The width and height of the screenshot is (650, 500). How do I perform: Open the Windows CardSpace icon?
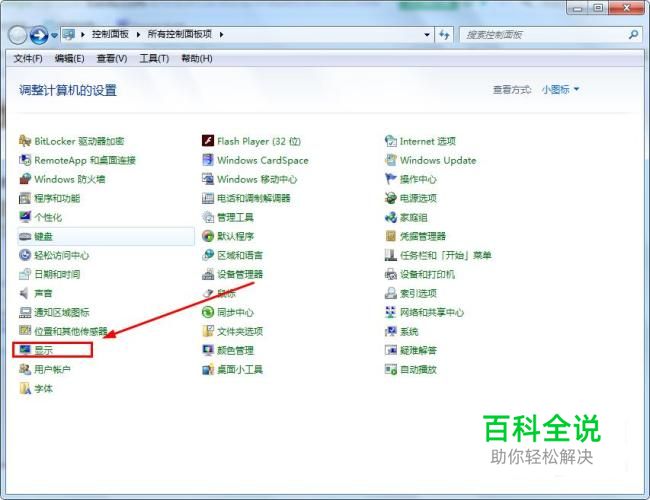208,160
